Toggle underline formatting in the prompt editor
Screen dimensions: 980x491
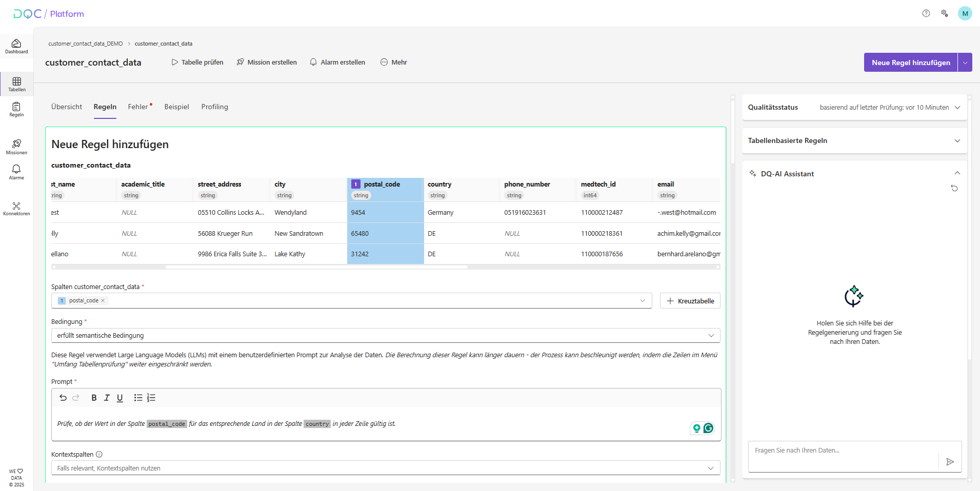click(120, 398)
